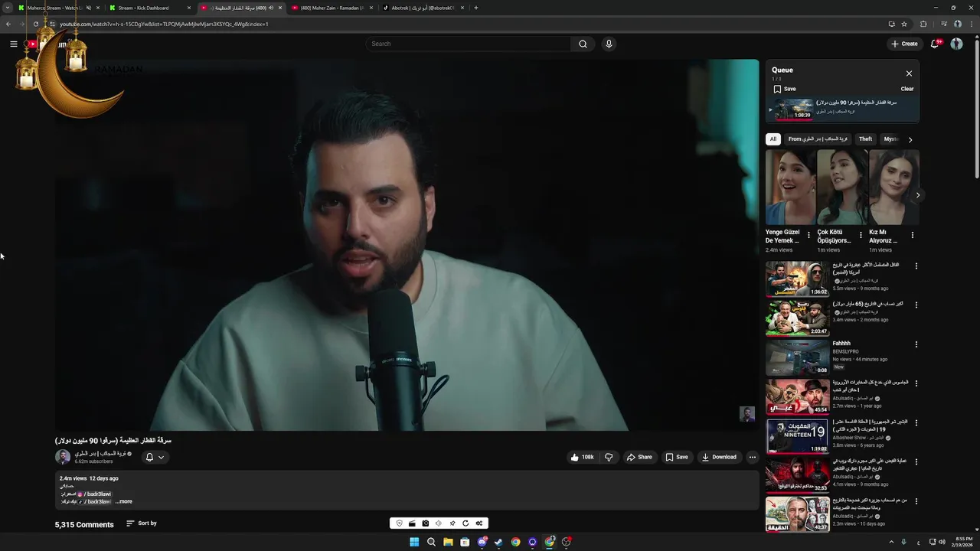This screenshot has height=551, width=980.
Task: Close the Queue panel
Action: point(909,73)
